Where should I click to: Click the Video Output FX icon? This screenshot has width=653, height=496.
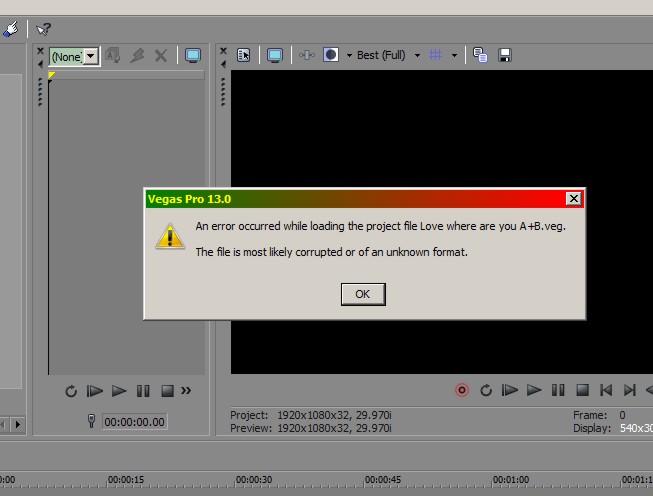307,55
